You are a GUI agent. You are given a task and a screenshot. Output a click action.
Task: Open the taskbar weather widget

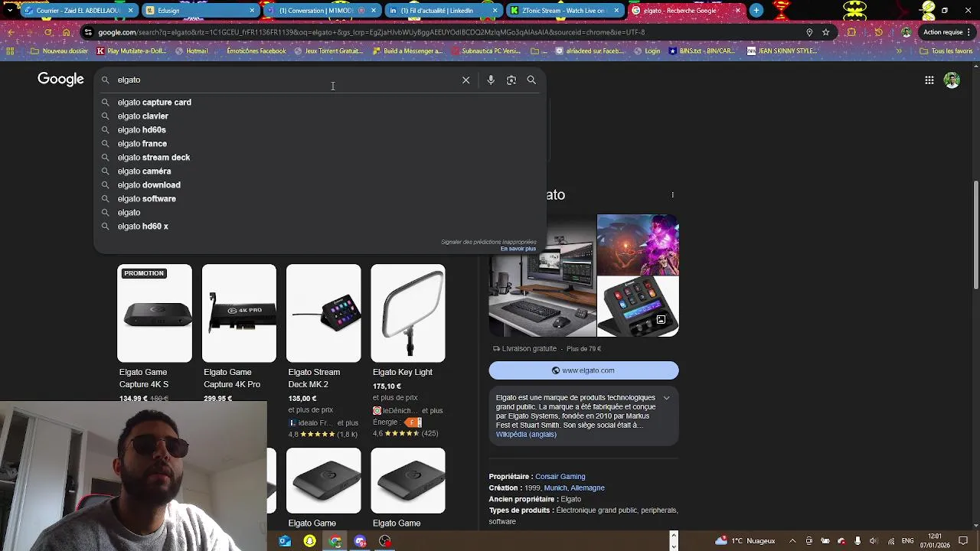(x=745, y=541)
